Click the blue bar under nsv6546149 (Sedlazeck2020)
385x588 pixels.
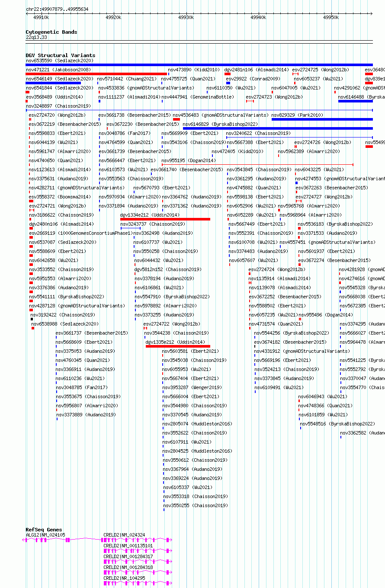pyautogui.click(x=53, y=83)
